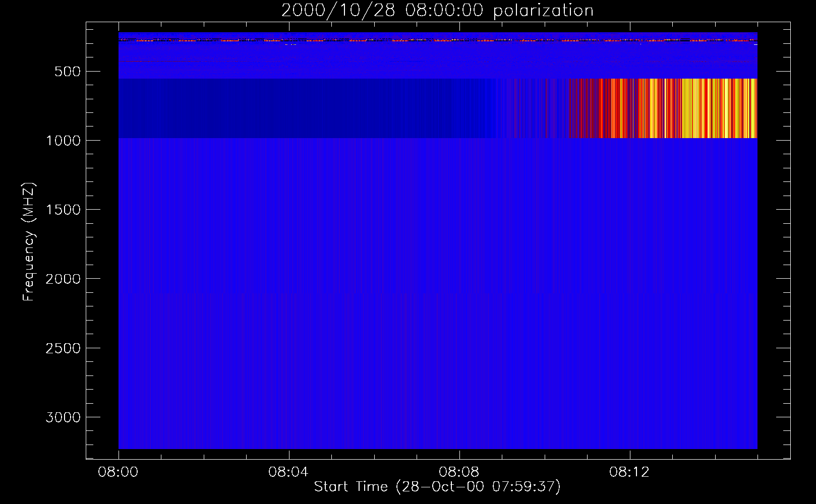Click the 08:12 time tick label
This screenshot has width=816, height=504.
[629, 472]
